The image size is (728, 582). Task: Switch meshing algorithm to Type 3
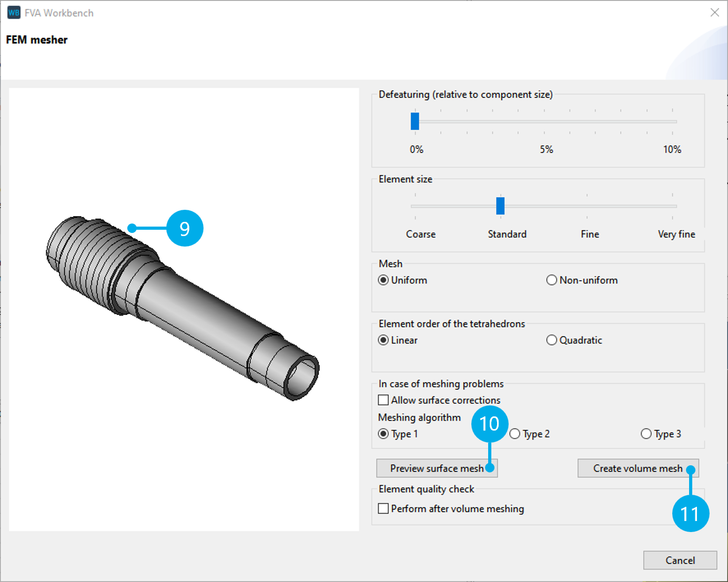tap(646, 434)
